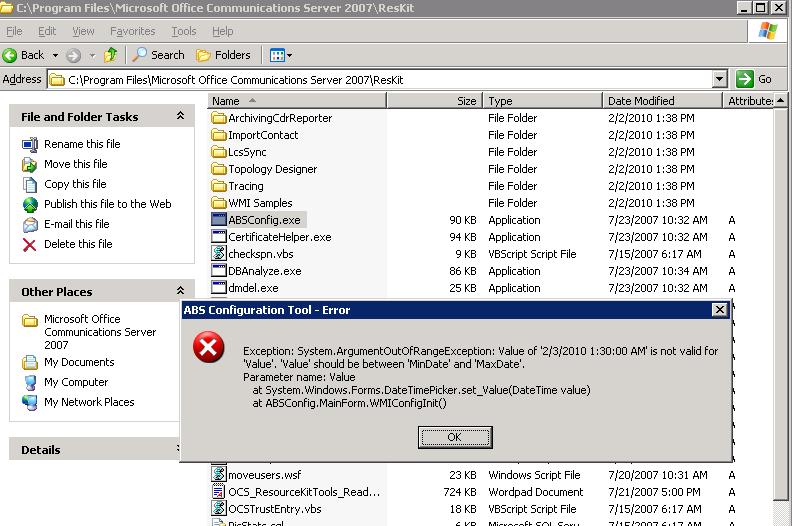
Task: Open My Documents link
Action: (x=79, y=362)
